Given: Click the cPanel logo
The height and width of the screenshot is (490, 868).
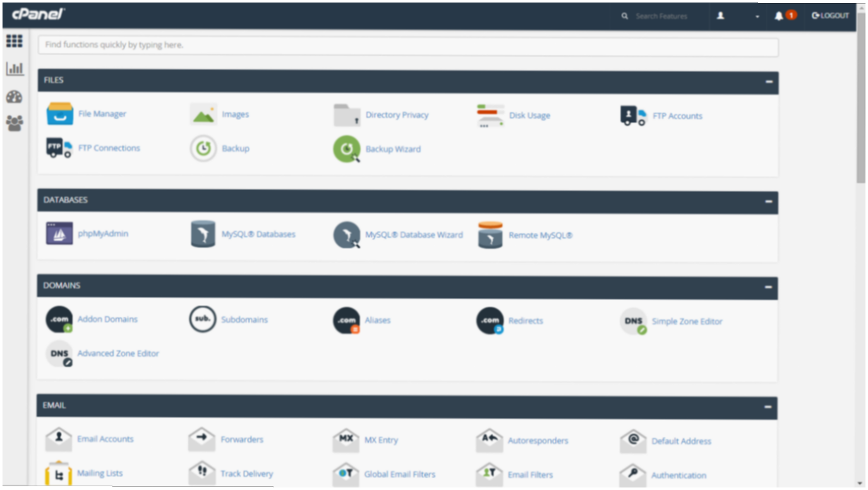Looking at the screenshot, I should (x=39, y=15).
